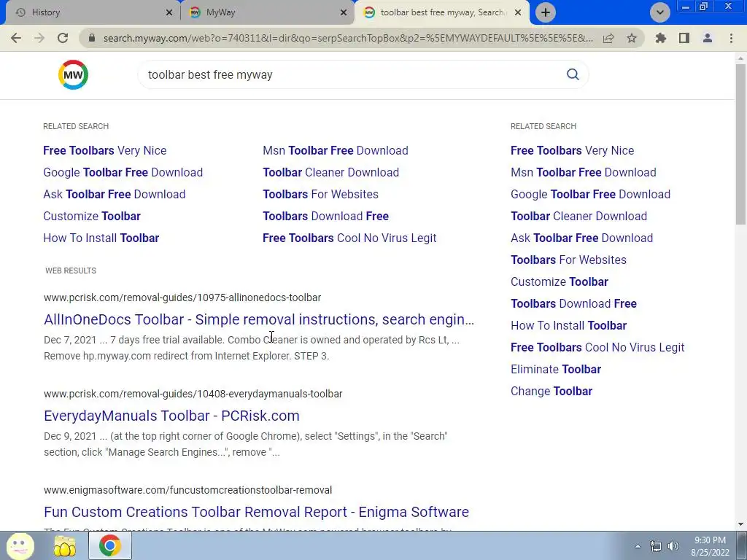This screenshot has height=560, width=747.
Task: Open middle Toolbars For Websites link
Action: tap(321, 194)
